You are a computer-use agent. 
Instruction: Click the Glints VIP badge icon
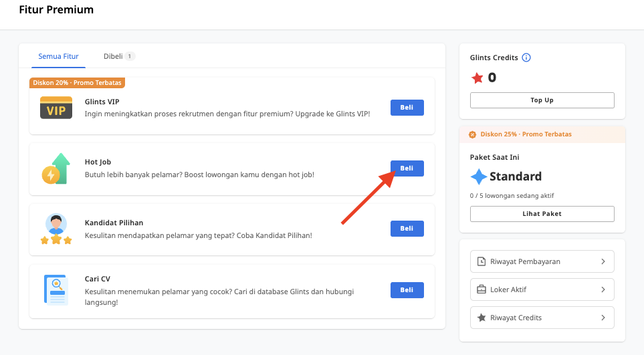56,108
